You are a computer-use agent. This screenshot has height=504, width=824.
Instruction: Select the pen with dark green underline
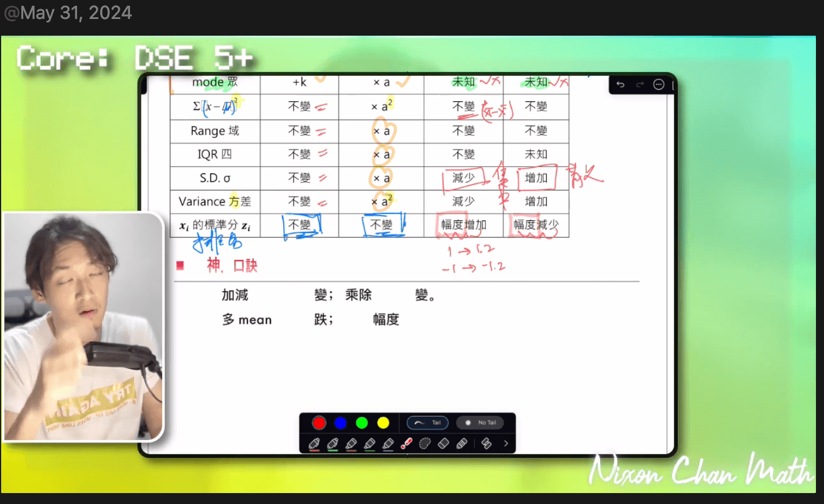[370, 444]
